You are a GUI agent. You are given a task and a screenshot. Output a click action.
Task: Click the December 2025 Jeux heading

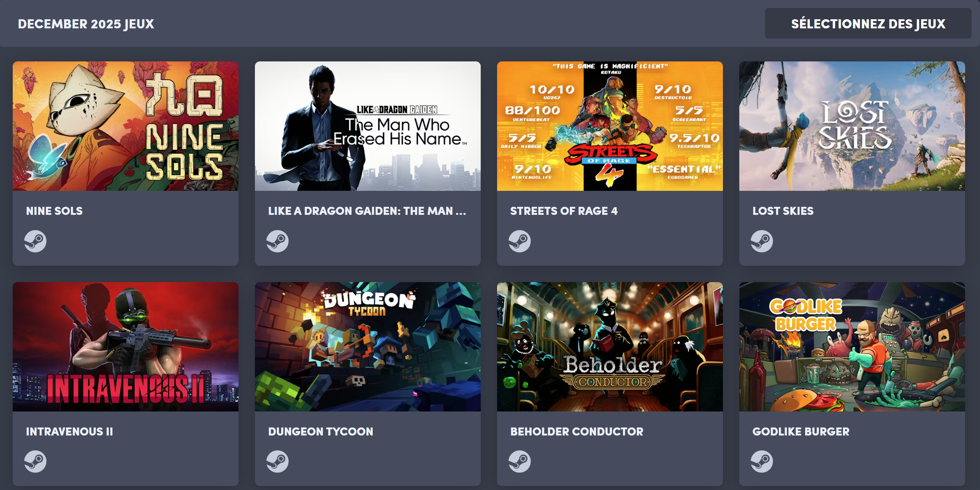click(x=86, y=24)
